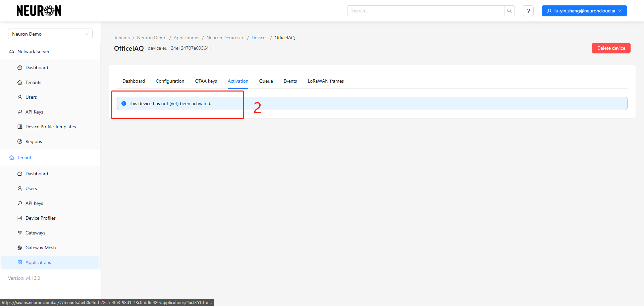This screenshot has height=306, width=644.
Task: Switch to the device Dashboard tab
Action: pos(134,81)
